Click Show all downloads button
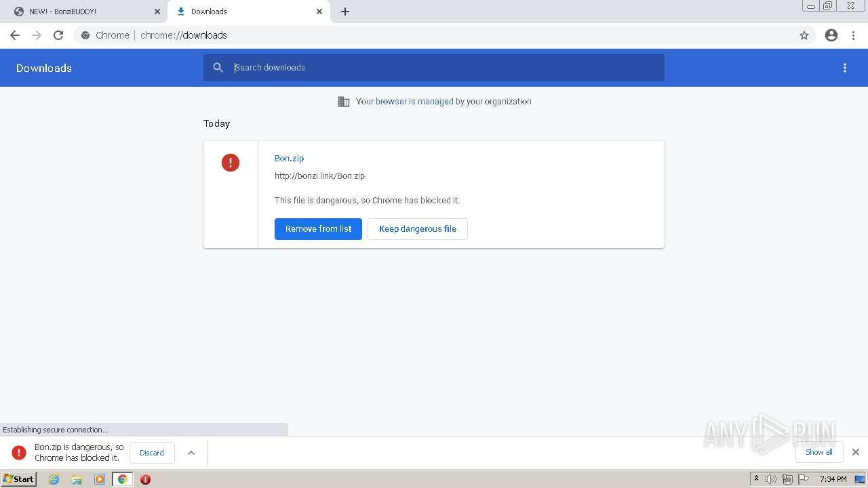This screenshot has width=868, height=488. [x=819, y=452]
